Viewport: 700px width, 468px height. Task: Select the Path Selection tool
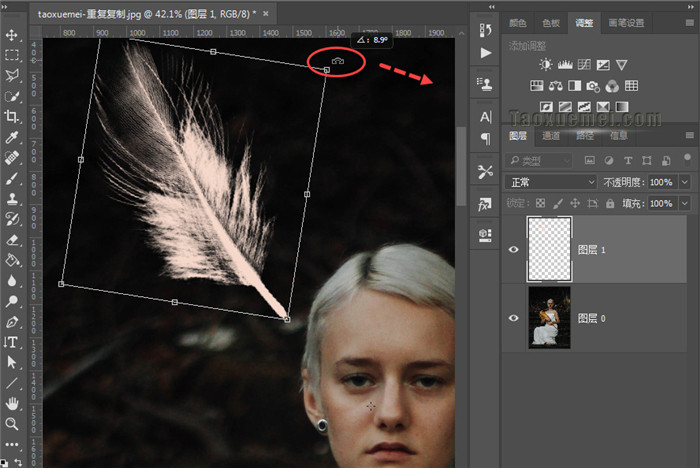(12, 363)
